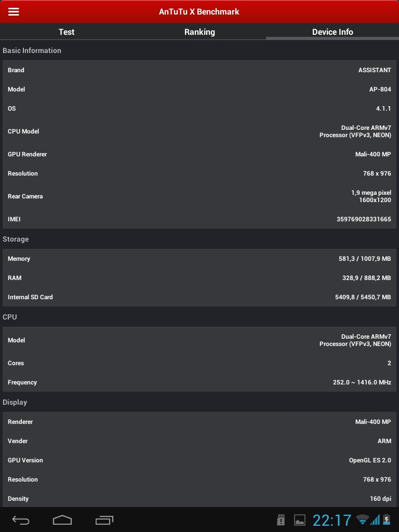The height and width of the screenshot is (532, 399).
Task: Switch to the Test tab
Action: (x=66, y=32)
